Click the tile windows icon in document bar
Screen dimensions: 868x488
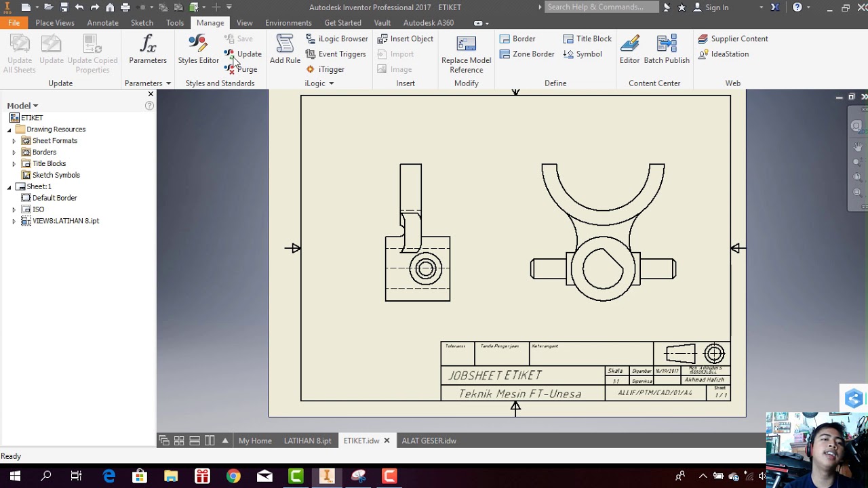pyautogui.click(x=179, y=441)
